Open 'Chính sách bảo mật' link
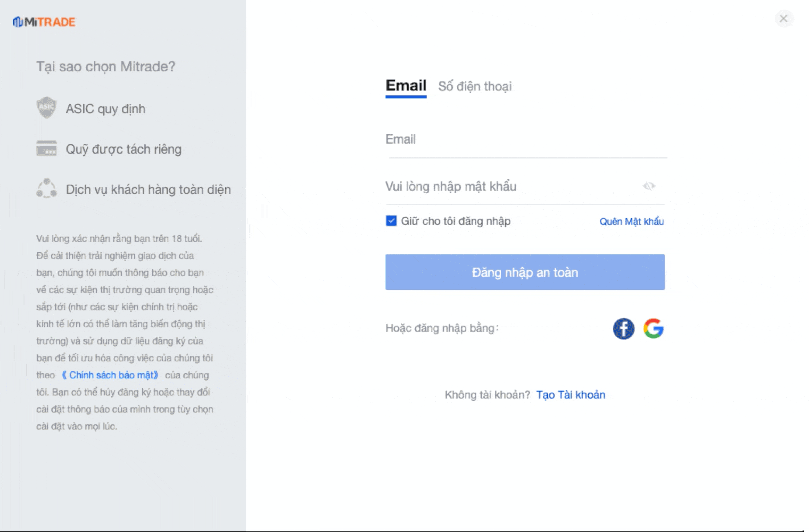The image size is (809, 532). (110, 375)
